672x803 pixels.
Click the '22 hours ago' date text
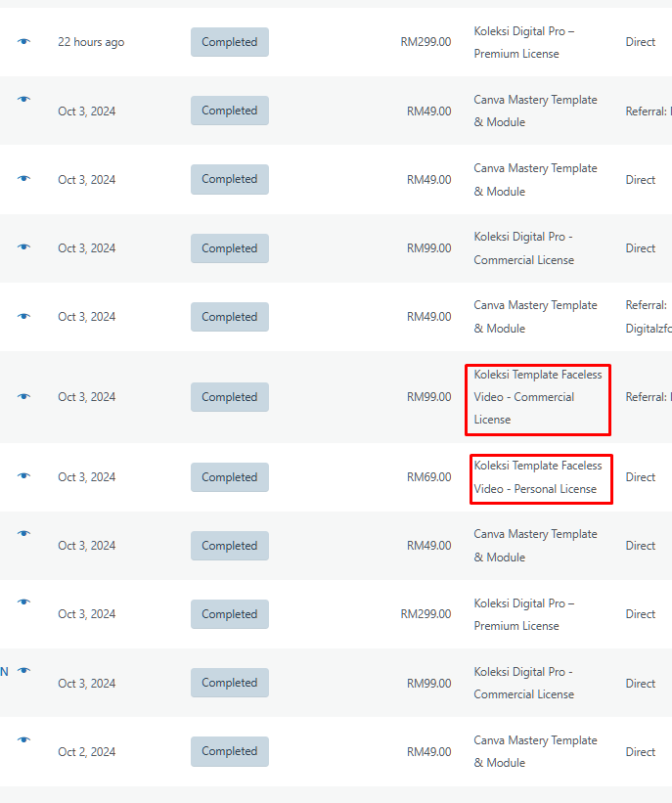point(91,42)
